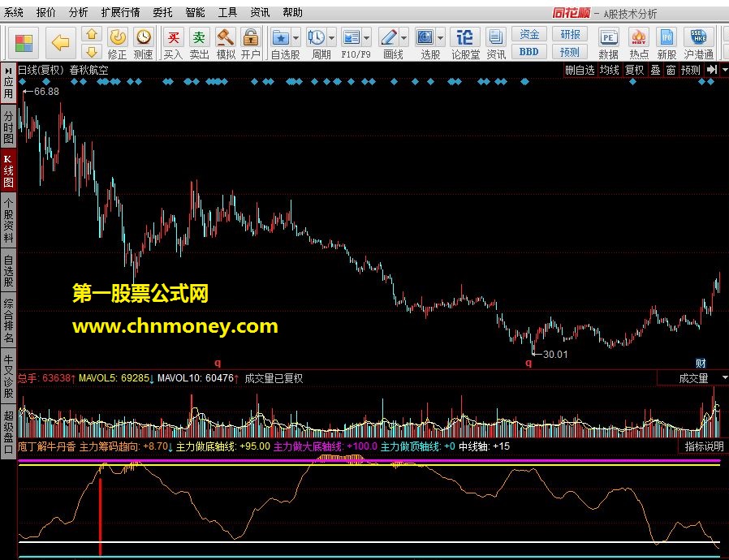Open the 指标说明 indicator description
This screenshot has height=560, width=729.
coord(704,446)
